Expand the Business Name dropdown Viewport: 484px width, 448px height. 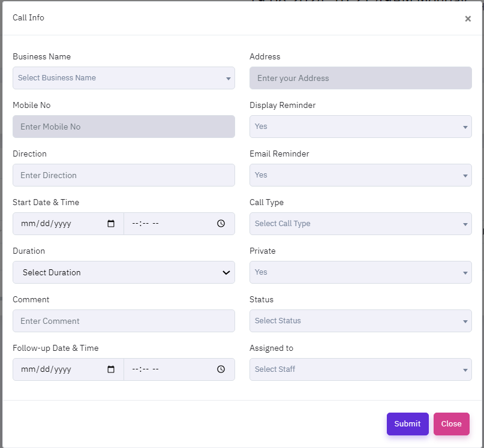point(124,78)
